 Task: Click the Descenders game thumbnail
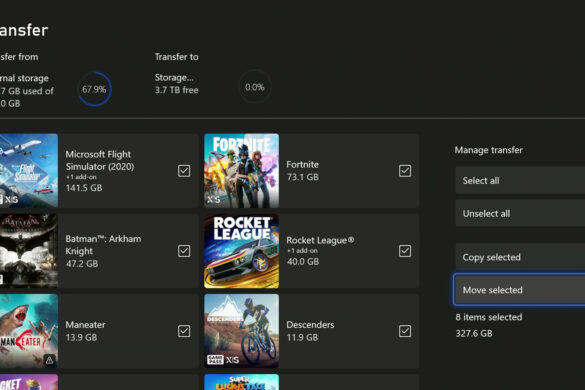[241, 331]
